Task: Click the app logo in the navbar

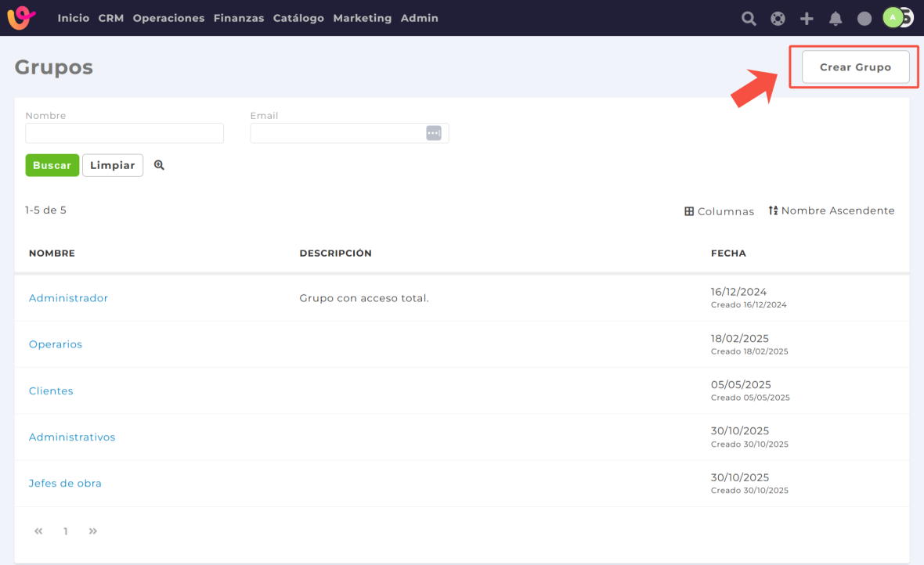Action: click(21, 17)
